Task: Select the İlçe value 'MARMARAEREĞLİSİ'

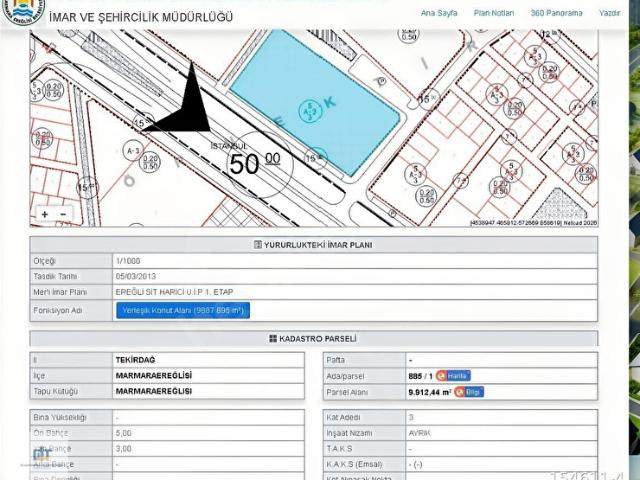Action: (x=153, y=376)
